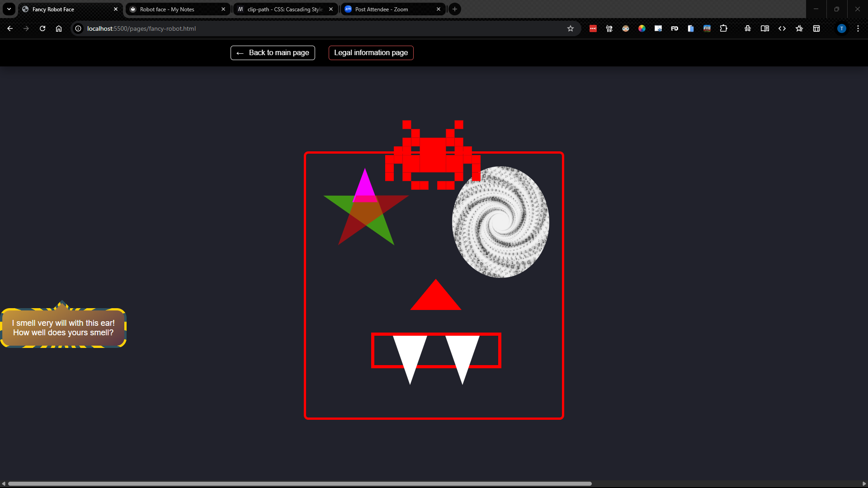The image size is (868, 488).
Task: Click the ear smell speech bubble
Action: click(63, 328)
